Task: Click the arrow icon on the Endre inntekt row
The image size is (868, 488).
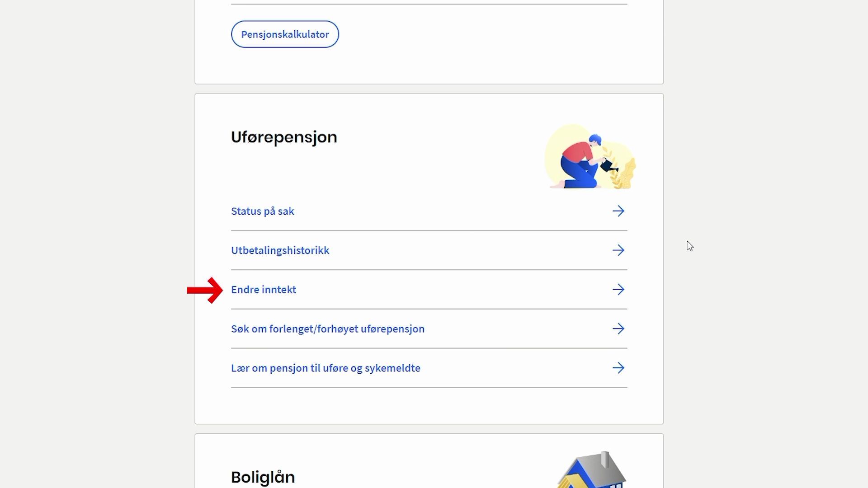Action: pyautogui.click(x=618, y=290)
